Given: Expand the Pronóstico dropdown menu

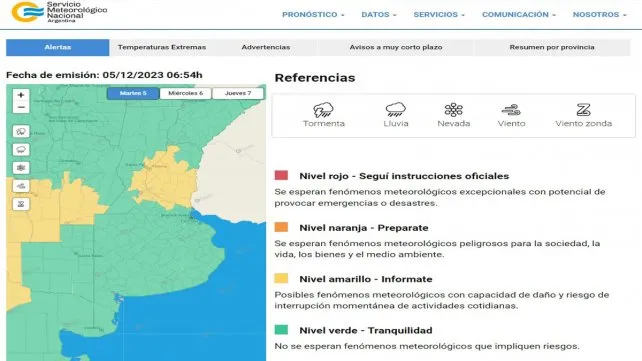Looking at the screenshot, I should pos(313,14).
